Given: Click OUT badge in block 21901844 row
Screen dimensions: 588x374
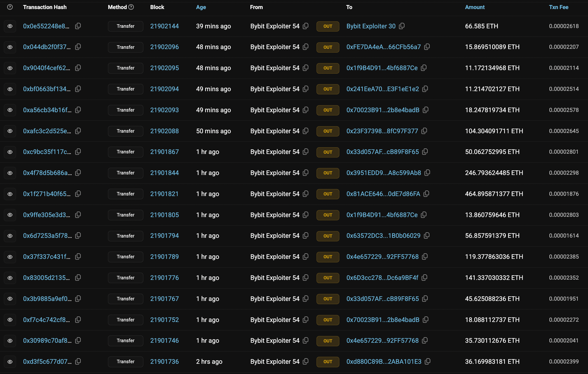Looking at the screenshot, I should [x=328, y=173].
